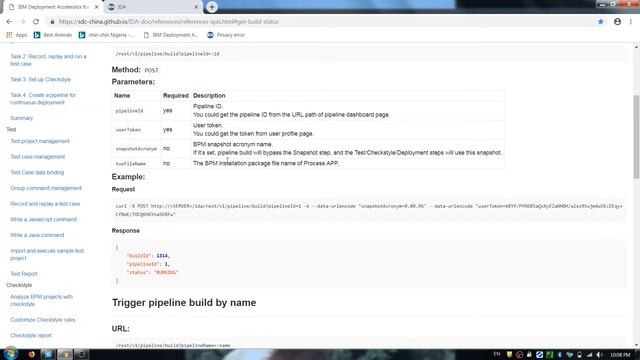This screenshot has height=360, width=640.
Task: Click the network signal tray icon
Action: (x=589, y=355)
